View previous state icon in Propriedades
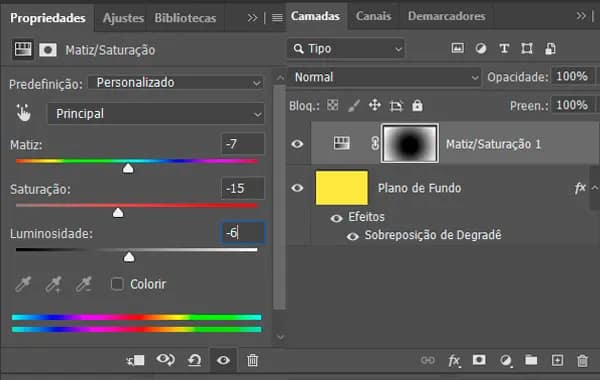 pos(165,360)
